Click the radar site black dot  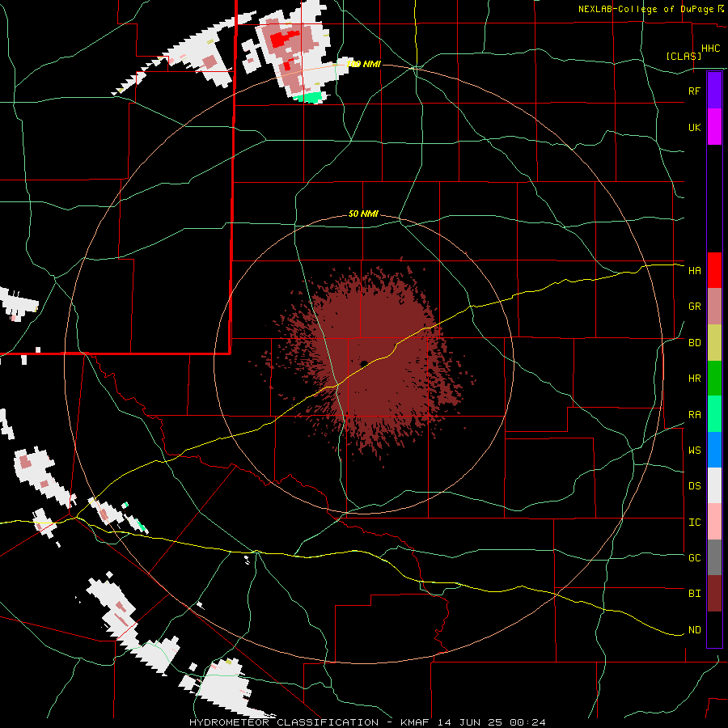364,363
